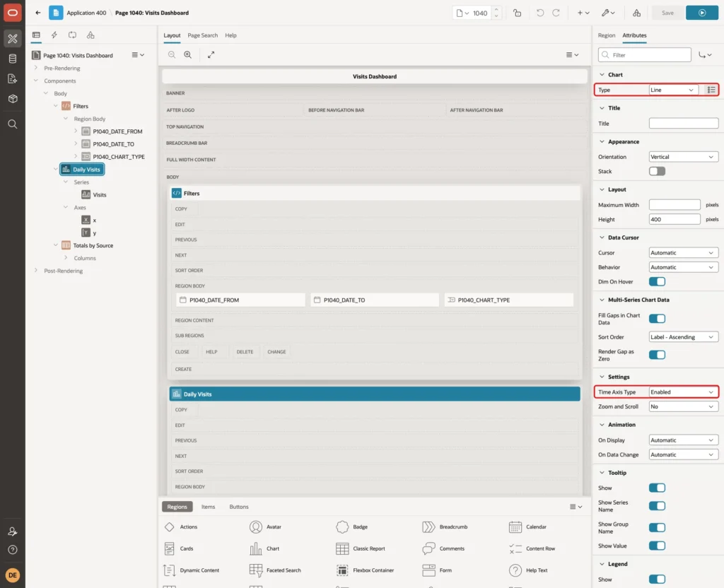Toggle Dim On Hover switch
The width and height of the screenshot is (724, 588).
[657, 281]
